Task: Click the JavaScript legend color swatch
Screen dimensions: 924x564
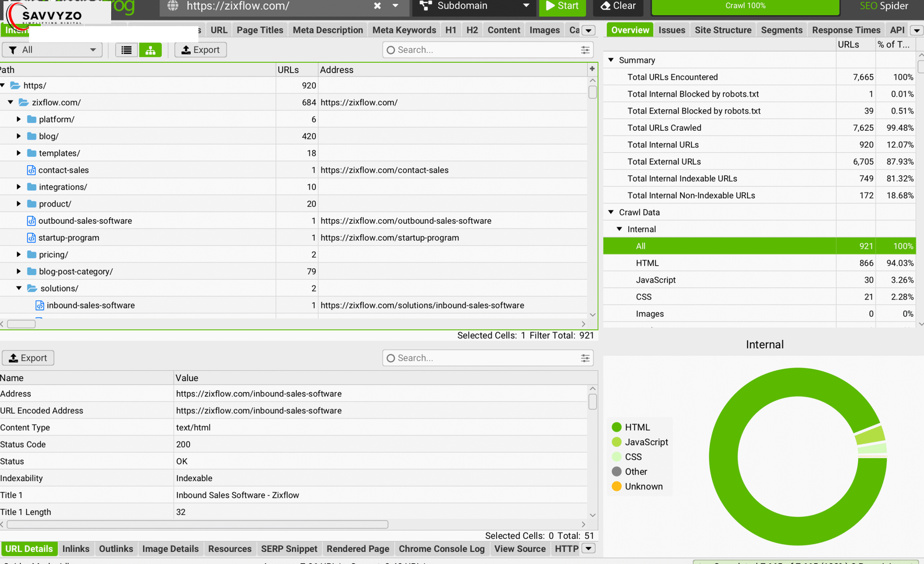Action: 617,442
